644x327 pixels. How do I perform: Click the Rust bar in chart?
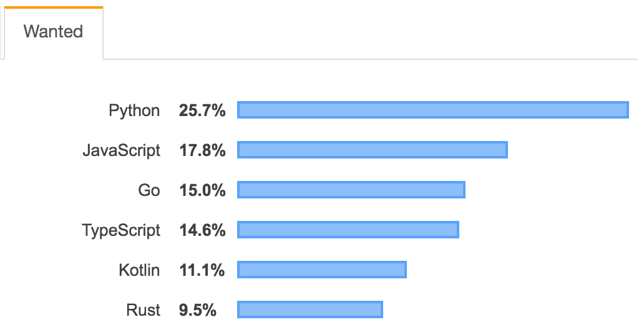[310, 310]
